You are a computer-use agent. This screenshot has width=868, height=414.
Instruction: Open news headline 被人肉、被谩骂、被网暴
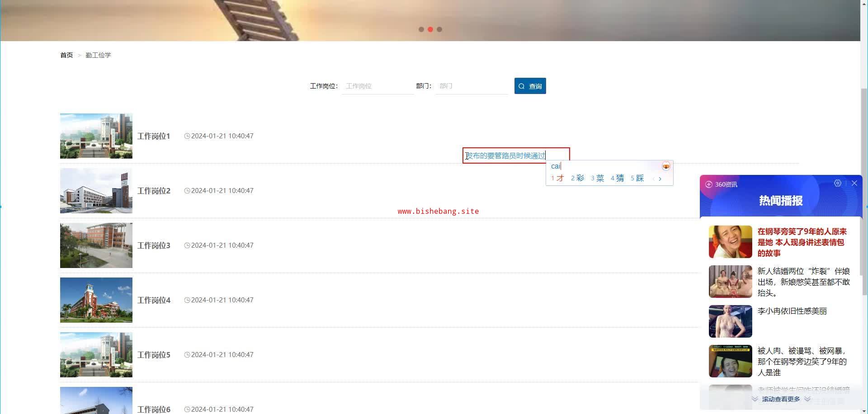802,362
